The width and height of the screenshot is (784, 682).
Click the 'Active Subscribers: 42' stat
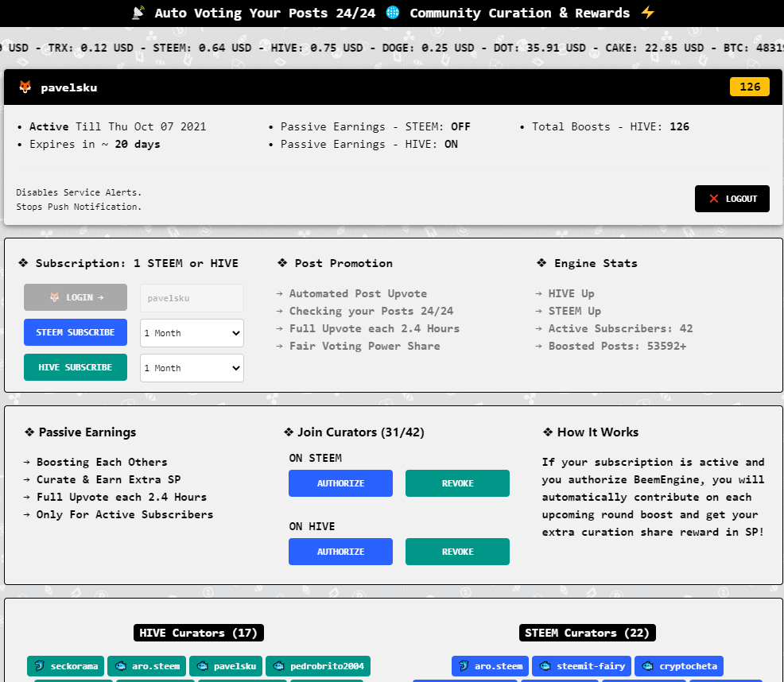click(x=620, y=328)
